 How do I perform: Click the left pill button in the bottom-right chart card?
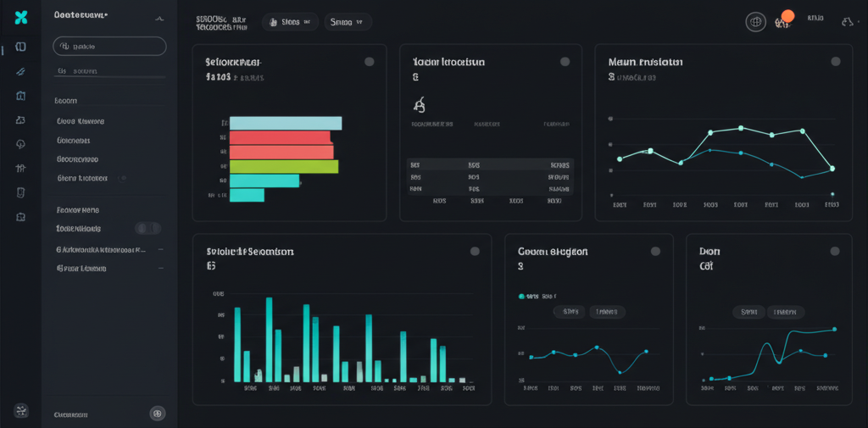pyautogui.click(x=748, y=312)
